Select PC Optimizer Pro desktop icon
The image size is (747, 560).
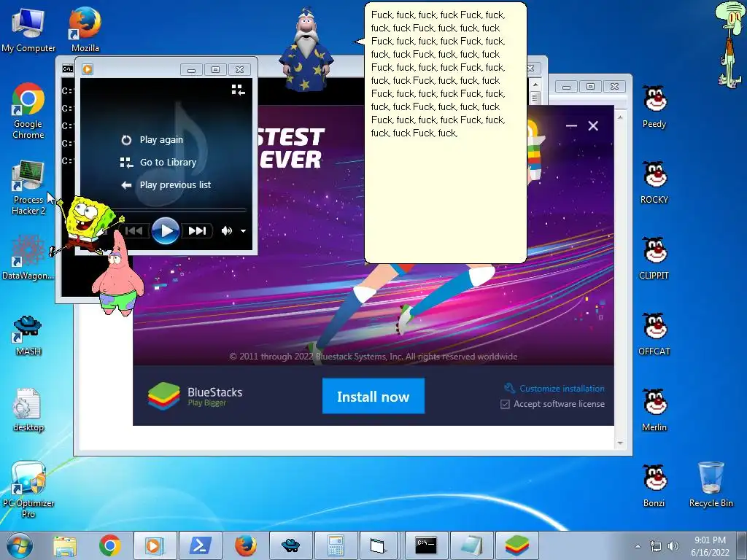pos(28,489)
